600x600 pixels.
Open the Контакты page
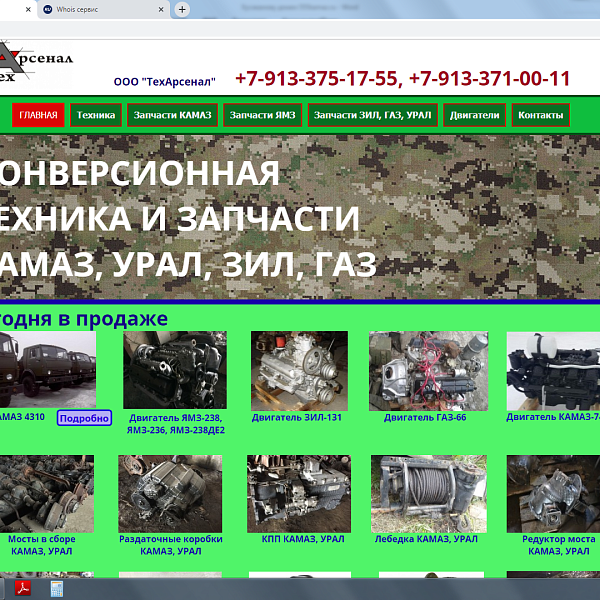541,115
